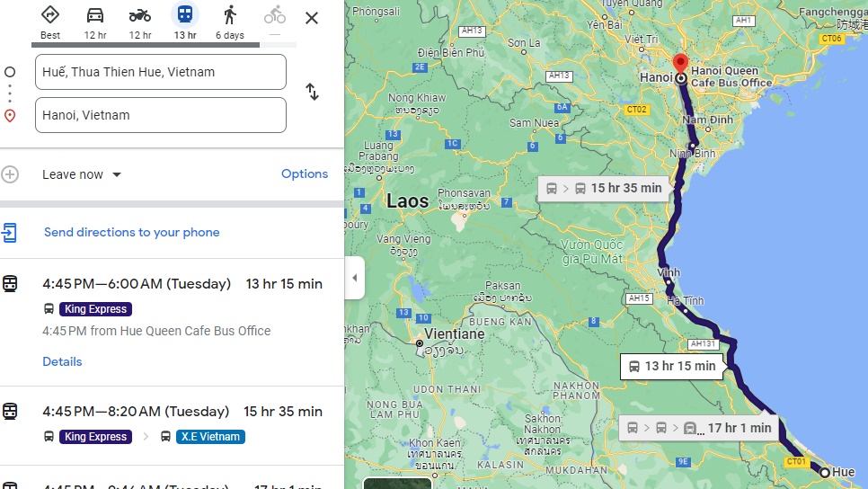The height and width of the screenshot is (489, 868).
Task: Open Details for 13 hr 15 min route
Action: 62,361
